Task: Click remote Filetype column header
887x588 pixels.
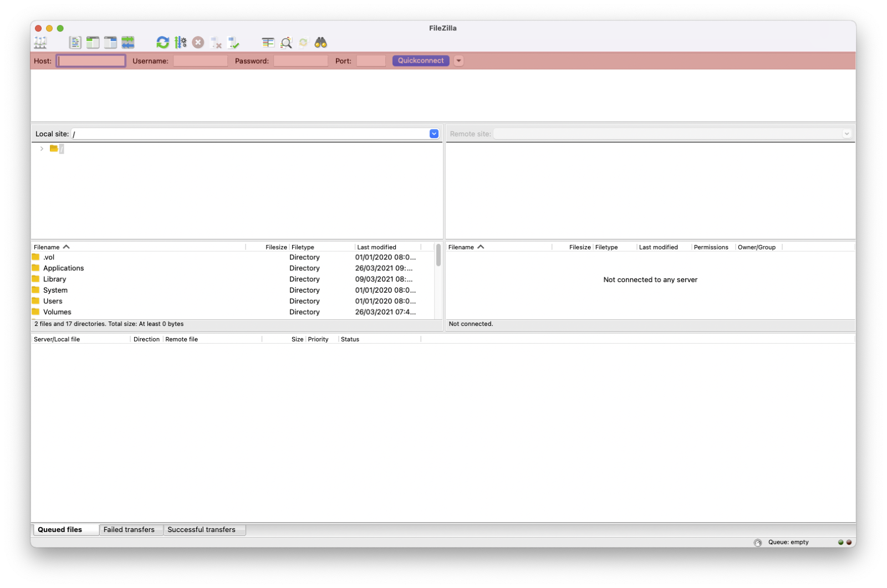Action: click(x=615, y=247)
